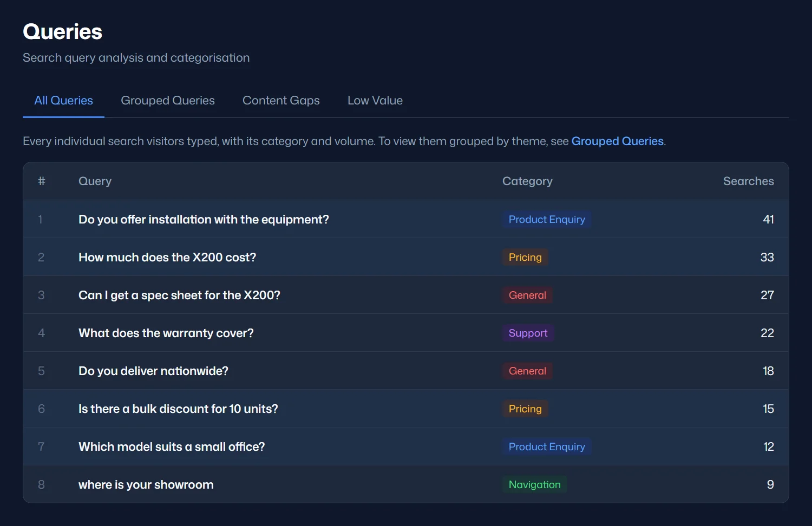Switch to the All Queries tab
Viewport: 812px width, 526px height.
[x=63, y=101]
